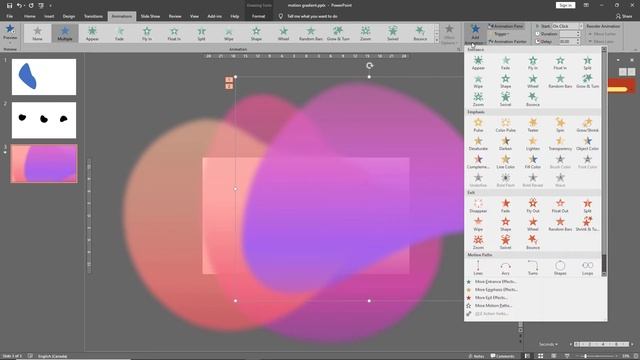Apply Line Color emphasis effect
Image resolution: width=640 pixels, height=360 pixels.
tap(505, 162)
